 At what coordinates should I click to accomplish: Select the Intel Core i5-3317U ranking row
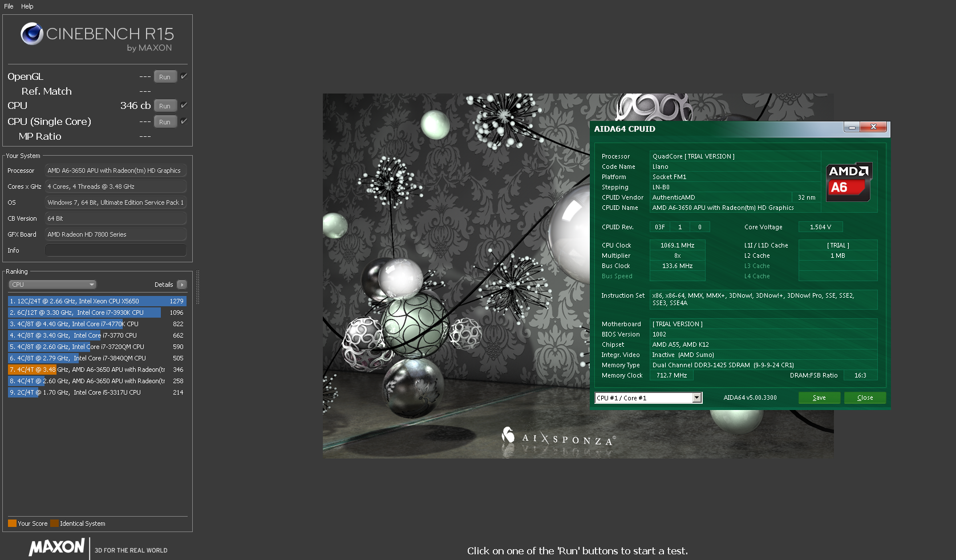(x=97, y=392)
